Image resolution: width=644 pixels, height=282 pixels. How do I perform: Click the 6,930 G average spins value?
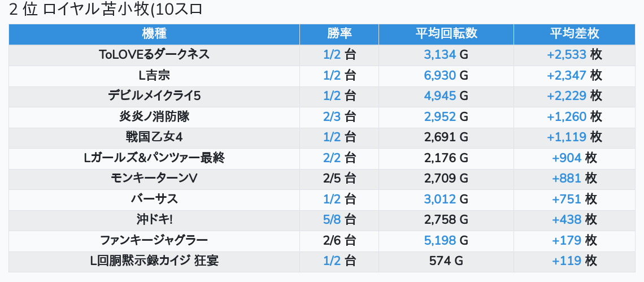(x=446, y=76)
